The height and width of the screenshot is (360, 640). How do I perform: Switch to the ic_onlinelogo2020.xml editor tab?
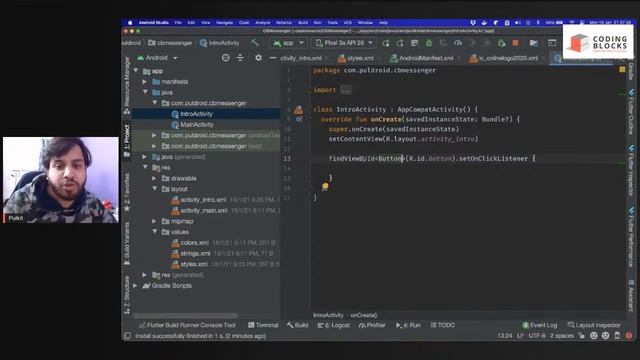504,58
